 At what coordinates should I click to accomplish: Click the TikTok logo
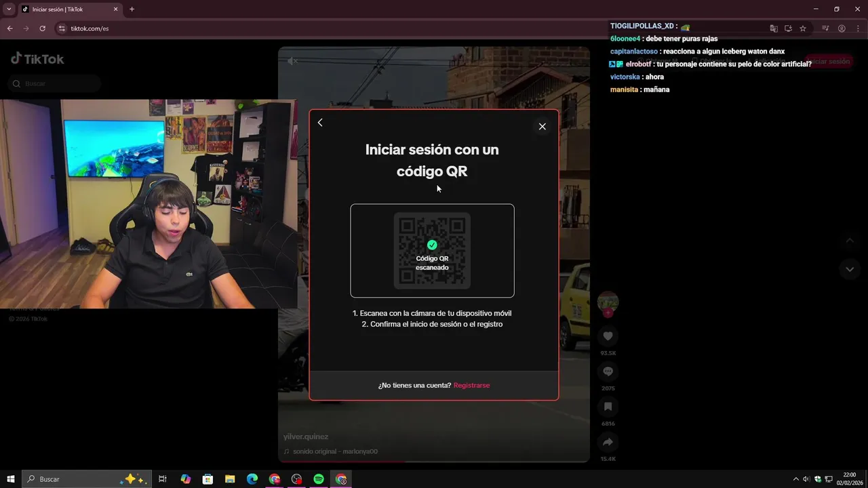tap(37, 59)
